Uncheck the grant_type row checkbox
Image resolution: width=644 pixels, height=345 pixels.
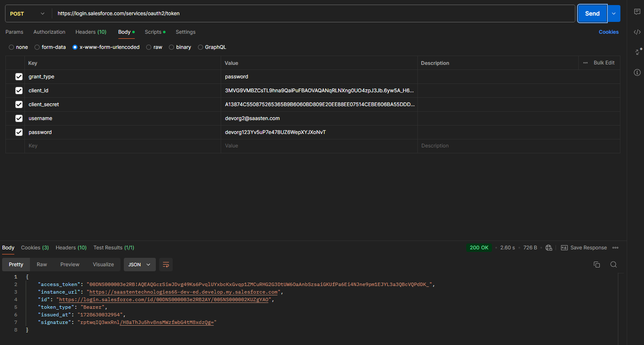(x=19, y=77)
